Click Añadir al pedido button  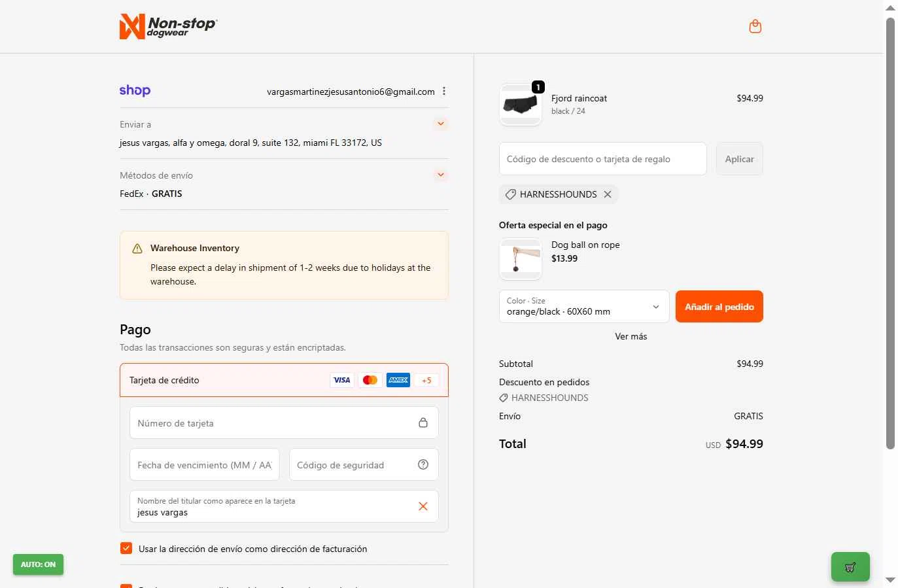(719, 306)
